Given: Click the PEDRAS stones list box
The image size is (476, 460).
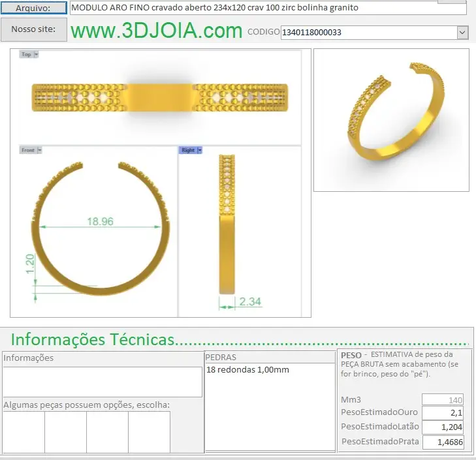Looking at the screenshot, I should coord(270,406).
